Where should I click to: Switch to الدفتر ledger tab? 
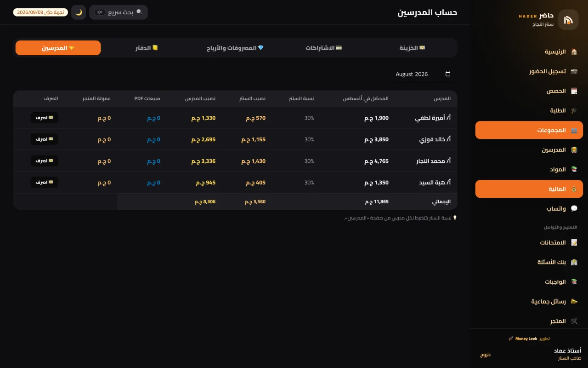pyautogui.click(x=147, y=48)
